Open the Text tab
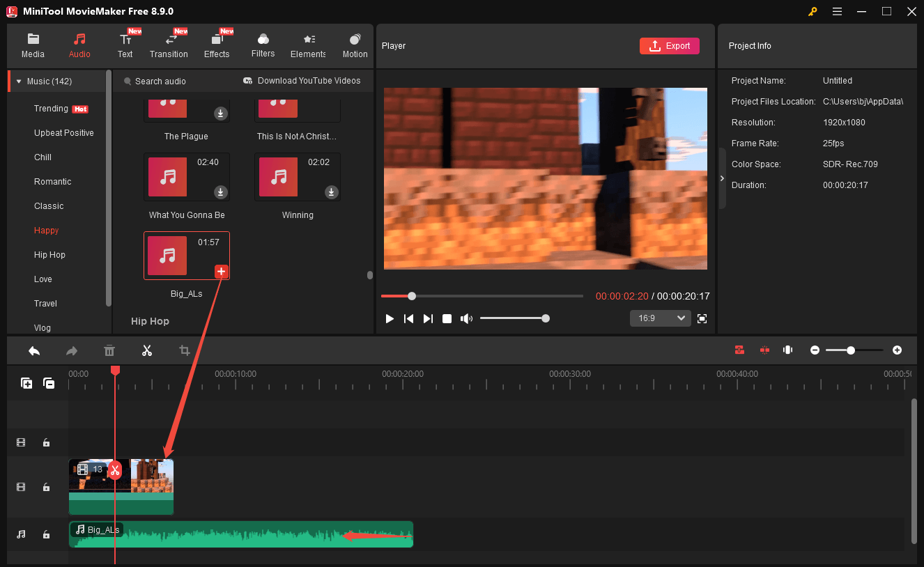The width and height of the screenshot is (924, 567). pyautogui.click(x=125, y=46)
